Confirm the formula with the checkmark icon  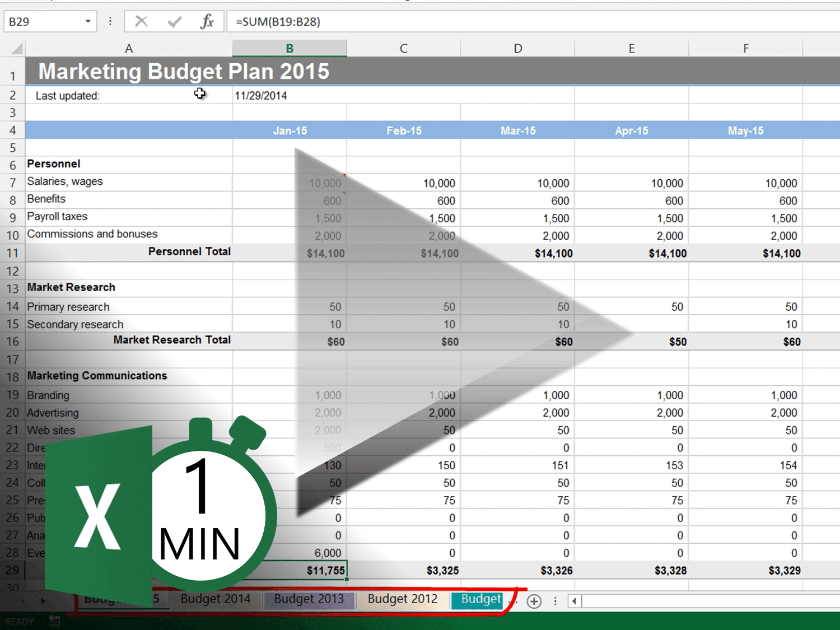(175, 22)
